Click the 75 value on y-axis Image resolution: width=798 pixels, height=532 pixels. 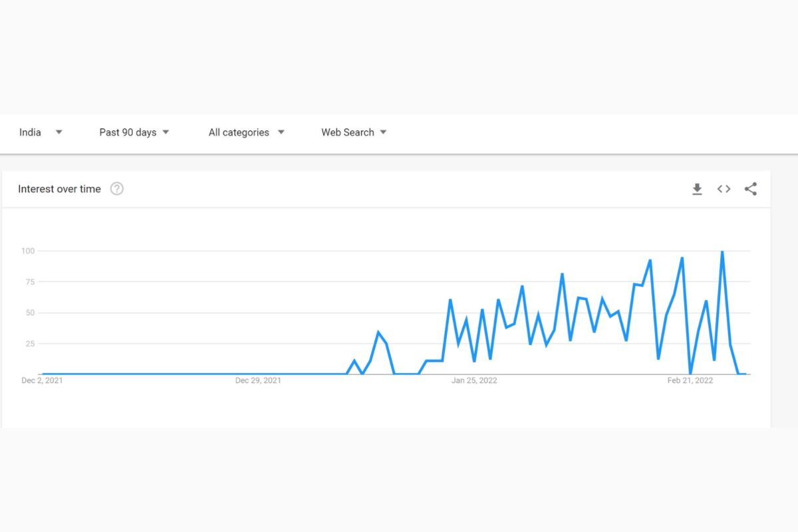[29, 282]
